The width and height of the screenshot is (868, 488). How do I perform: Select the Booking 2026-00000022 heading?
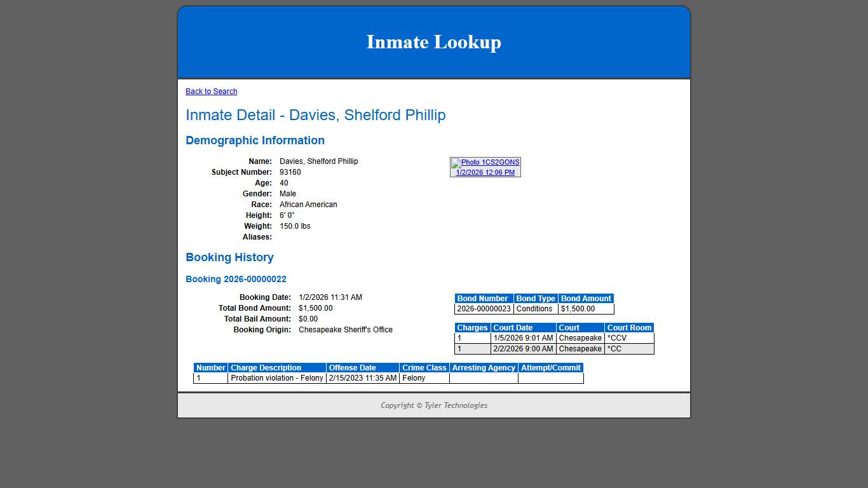pos(236,279)
